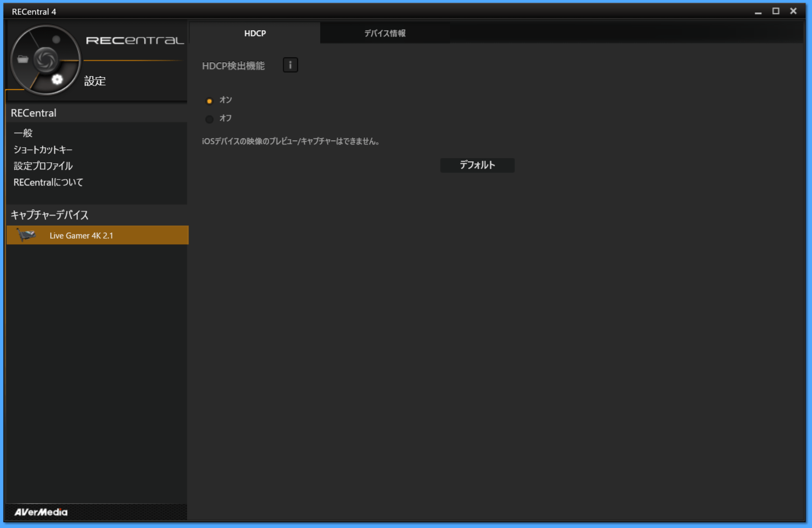This screenshot has height=528, width=812.
Task: Open the file folder section on dial
Action: pyautogui.click(x=23, y=59)
